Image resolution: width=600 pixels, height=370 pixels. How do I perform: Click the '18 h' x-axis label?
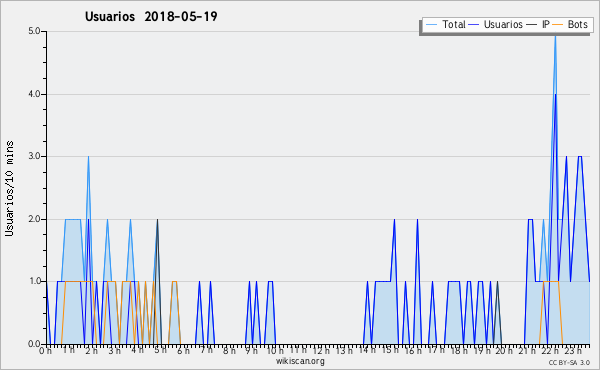click(x=459, y=351)
